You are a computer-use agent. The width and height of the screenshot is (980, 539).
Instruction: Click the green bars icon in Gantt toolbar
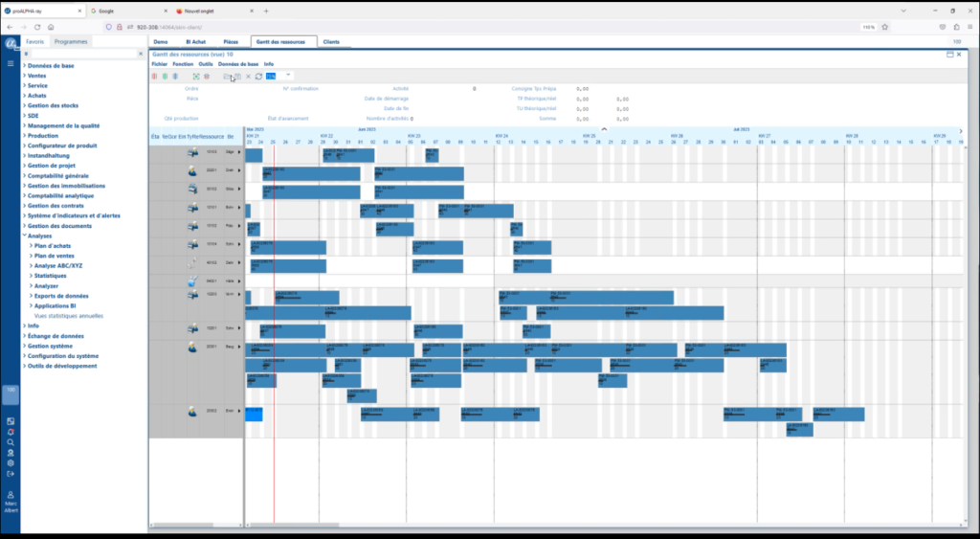tap(165, 77)
